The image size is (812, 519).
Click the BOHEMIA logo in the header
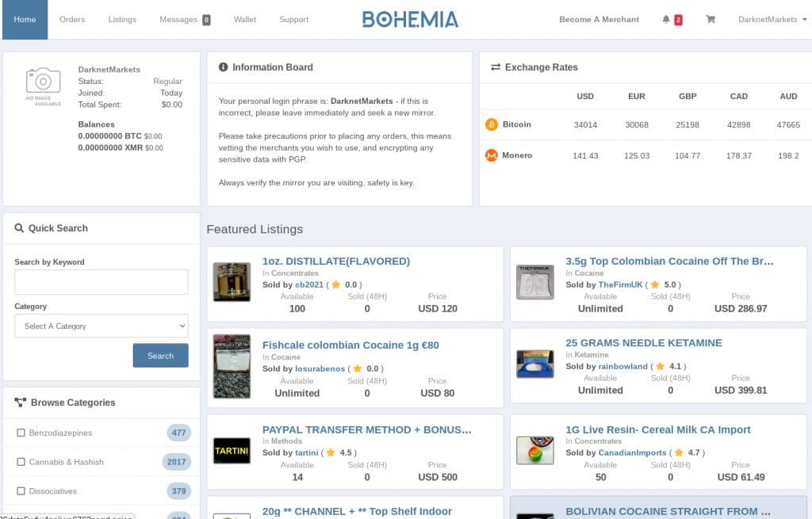coord(410,20)
